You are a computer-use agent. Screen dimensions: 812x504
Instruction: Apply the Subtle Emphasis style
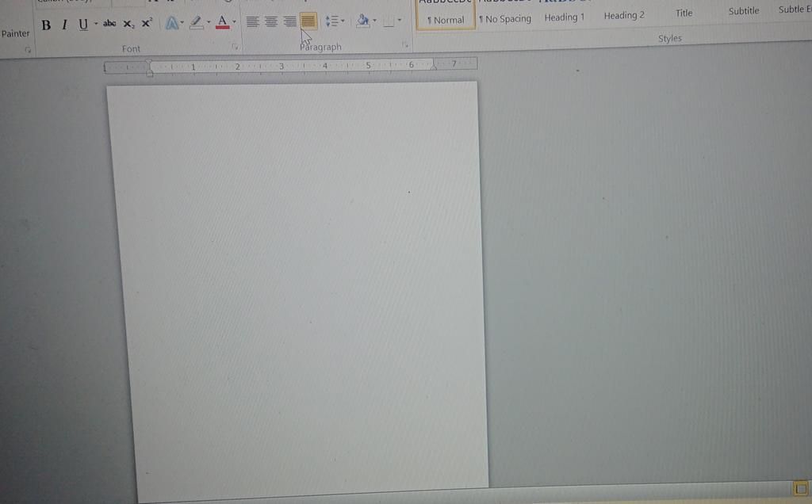click(x=795, y=10)
